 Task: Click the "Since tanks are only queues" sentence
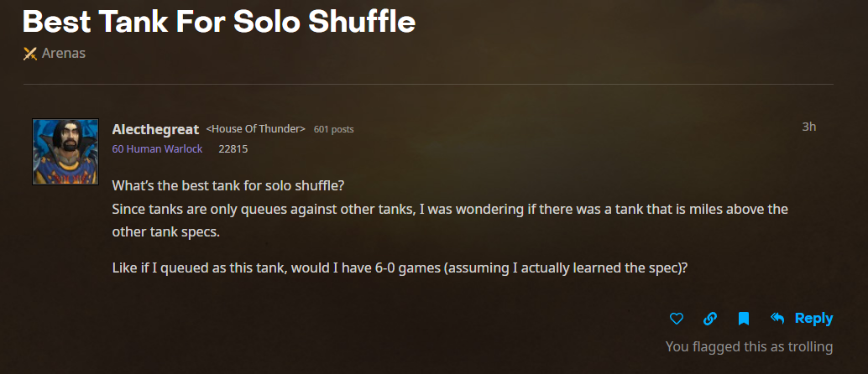tap(449, 208)
